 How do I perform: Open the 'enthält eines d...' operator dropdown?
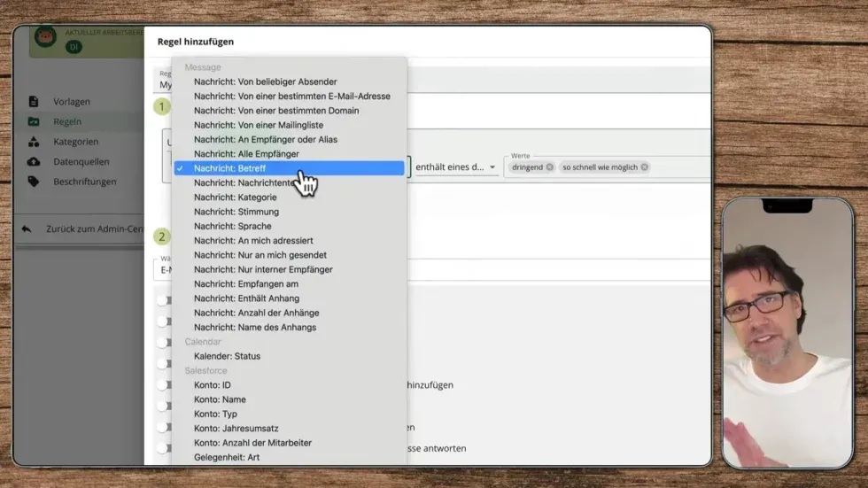[455, 167]
